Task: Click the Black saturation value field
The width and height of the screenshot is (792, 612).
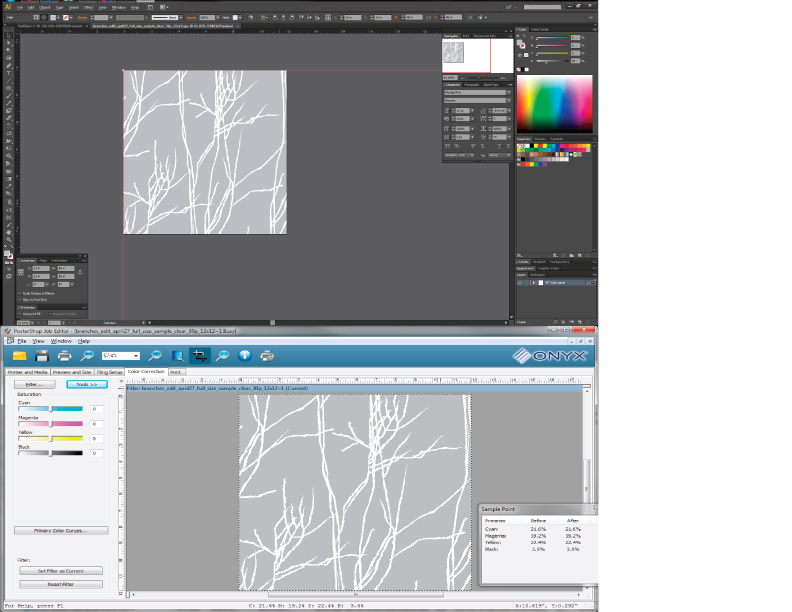Action: tap(97, 453)
